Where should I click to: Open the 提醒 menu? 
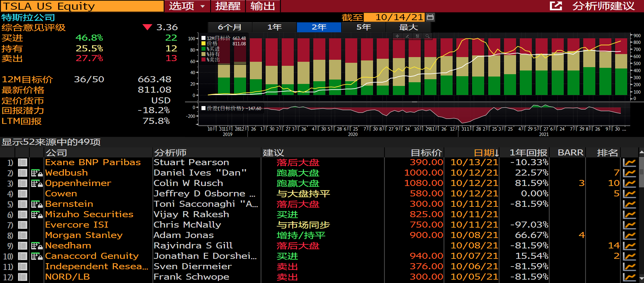228,6
